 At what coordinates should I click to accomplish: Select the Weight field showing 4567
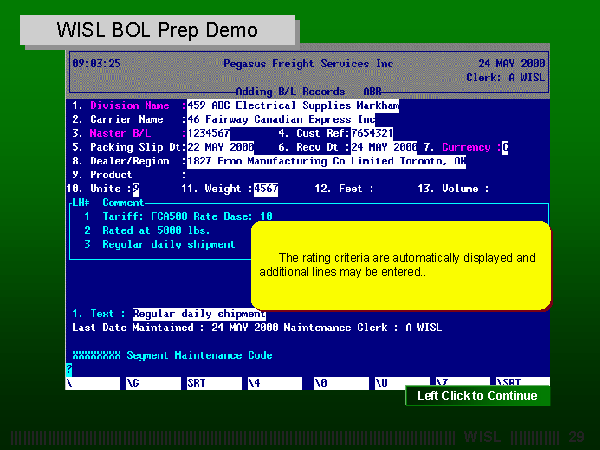tap(266, 188)
